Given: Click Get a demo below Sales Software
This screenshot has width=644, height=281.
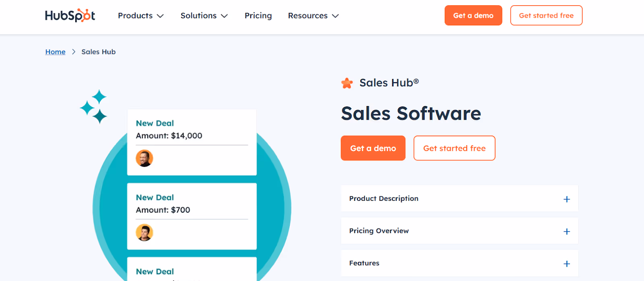Looking at the screenshot, I should click(373, 148).
